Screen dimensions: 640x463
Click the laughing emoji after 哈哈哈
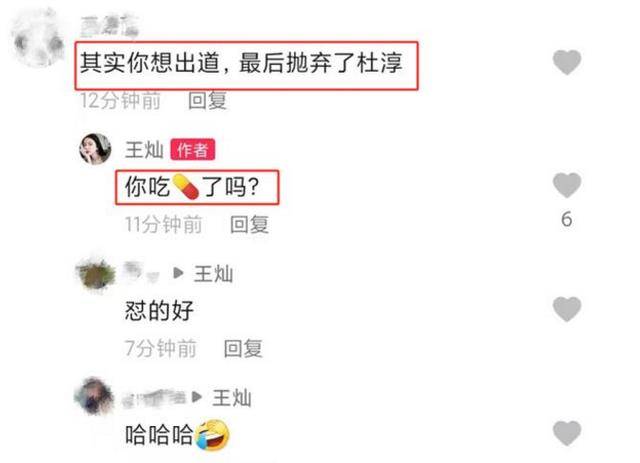click(212, 434)
